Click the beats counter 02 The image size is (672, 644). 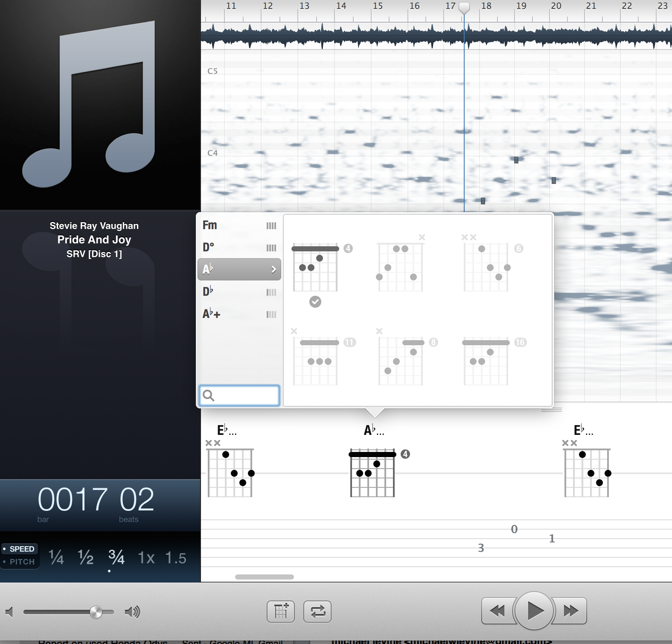[137, 500]
